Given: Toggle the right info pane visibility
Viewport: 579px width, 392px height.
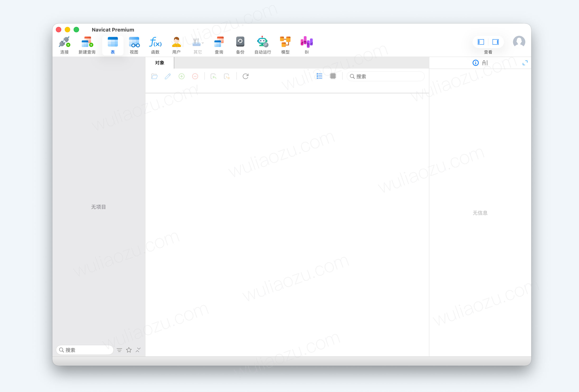Looking at the screenshot, I should (x=496, y=42).
